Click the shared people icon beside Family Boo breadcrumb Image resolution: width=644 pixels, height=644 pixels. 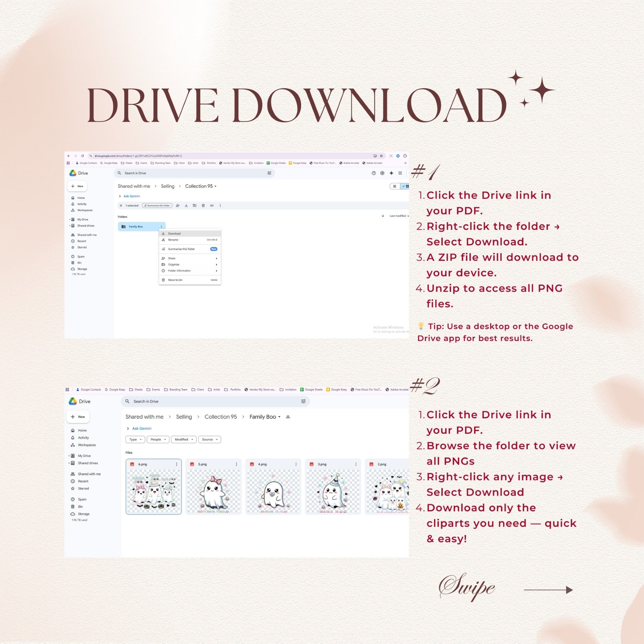[x=288, y=417]
